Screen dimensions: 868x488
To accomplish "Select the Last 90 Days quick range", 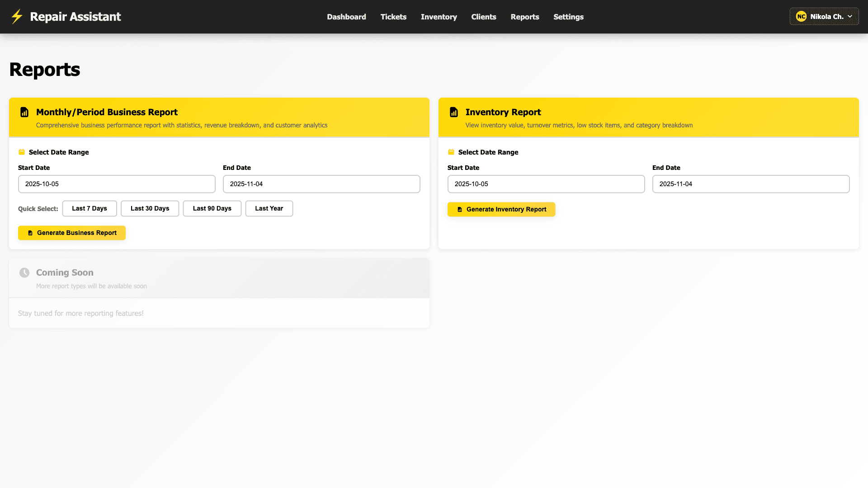I will point(212,208).
